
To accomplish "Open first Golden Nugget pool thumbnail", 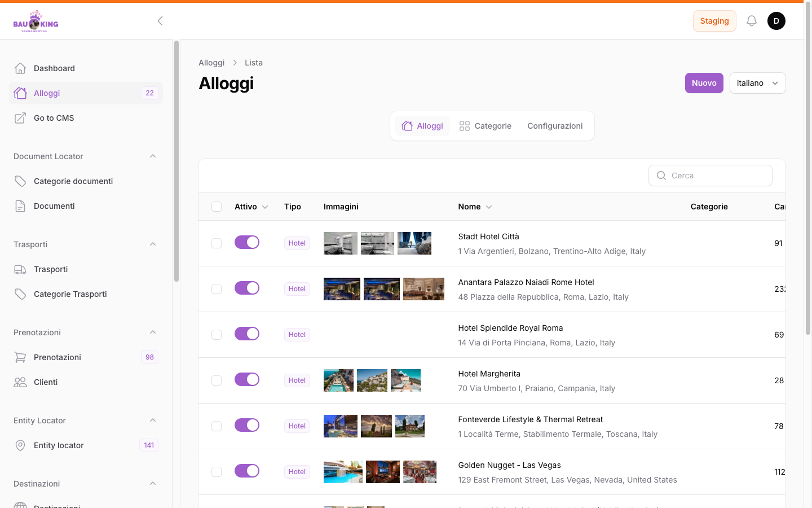I will click(x=343, y=472).
